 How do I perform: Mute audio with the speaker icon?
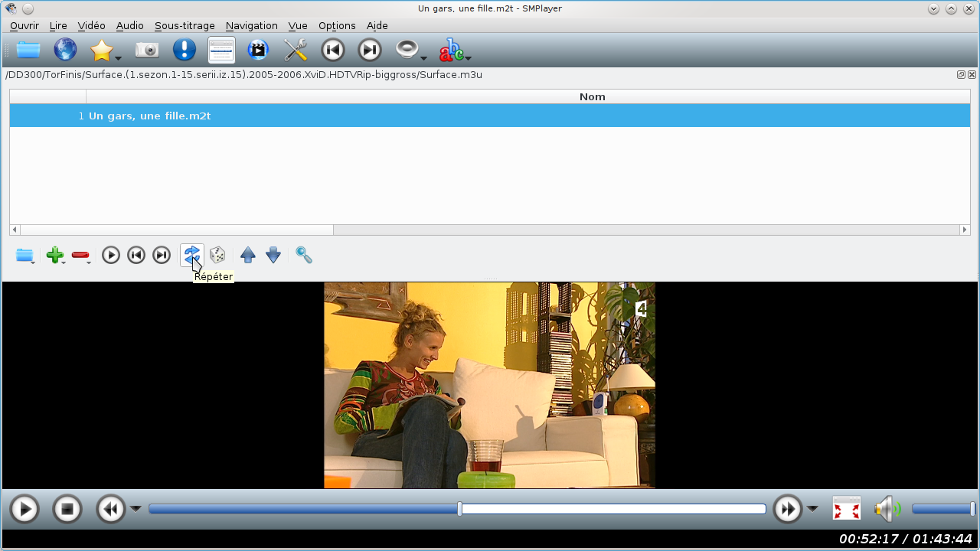pos(888,509)
